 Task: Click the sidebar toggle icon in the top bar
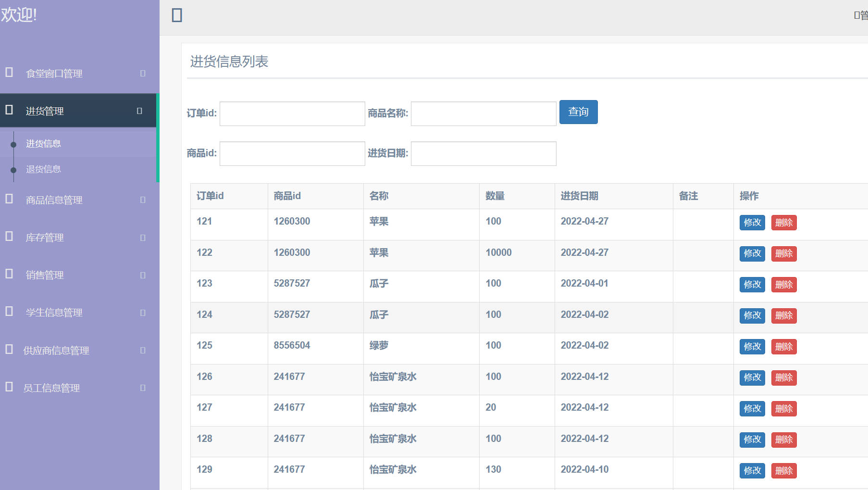177,15
